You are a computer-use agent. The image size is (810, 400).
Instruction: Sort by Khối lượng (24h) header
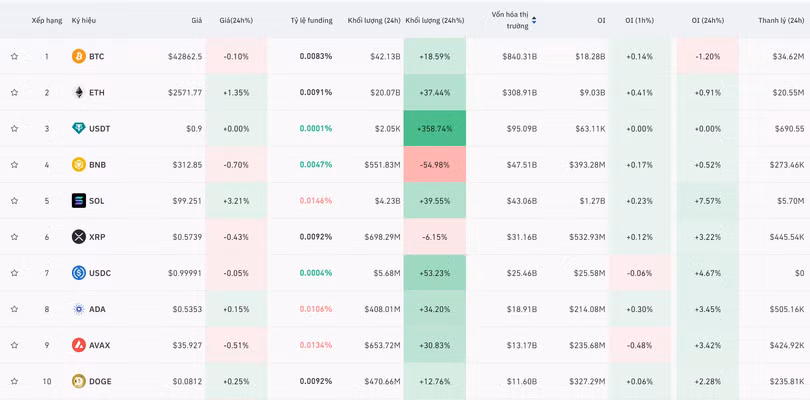click(x=374, y=21)
